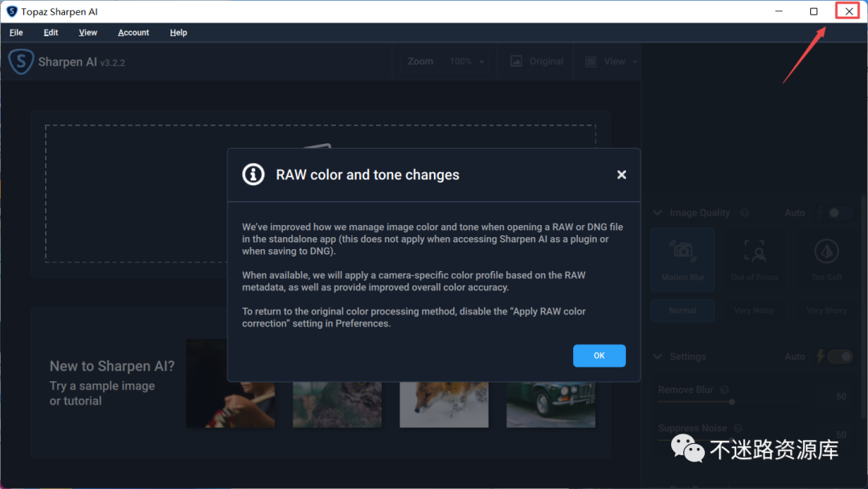Click the Remove Blur value field
This screenshot has width=868, height=489.
click(x=838, y=396)
